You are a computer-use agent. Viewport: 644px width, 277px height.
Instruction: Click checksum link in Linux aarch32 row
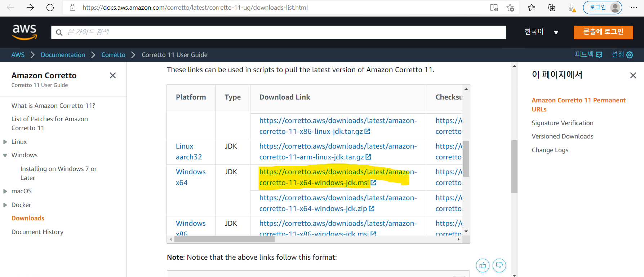(449, 151)
